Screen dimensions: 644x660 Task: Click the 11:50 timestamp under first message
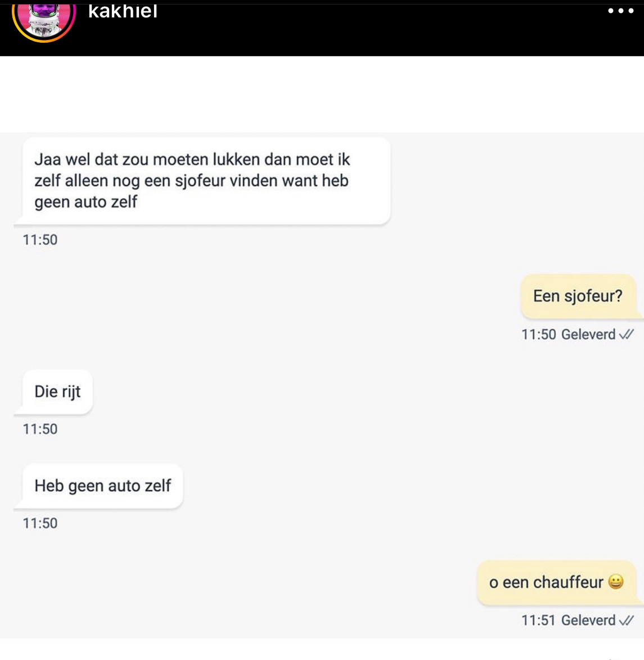[x=40, y=240]
